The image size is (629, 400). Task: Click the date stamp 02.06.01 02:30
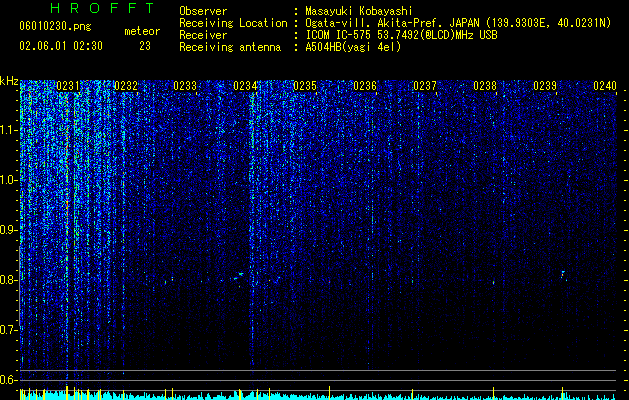pos(61,46)
